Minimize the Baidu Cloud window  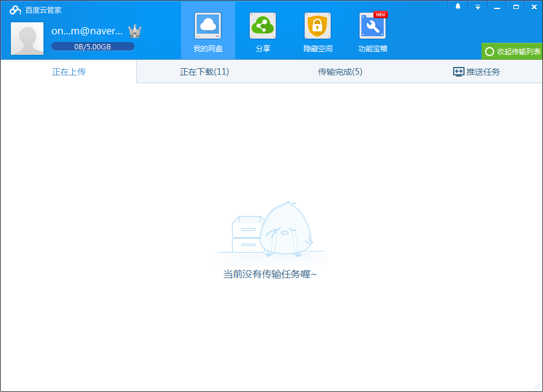click(x=497, y=7)
